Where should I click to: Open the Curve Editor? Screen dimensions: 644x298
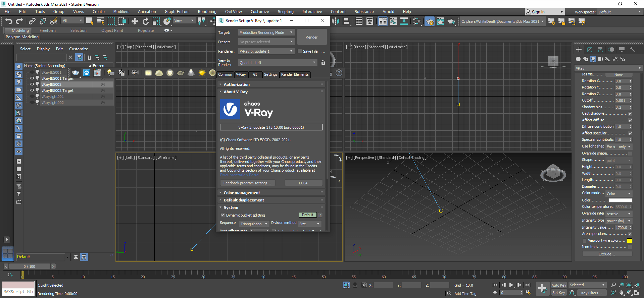click(393, 21)
